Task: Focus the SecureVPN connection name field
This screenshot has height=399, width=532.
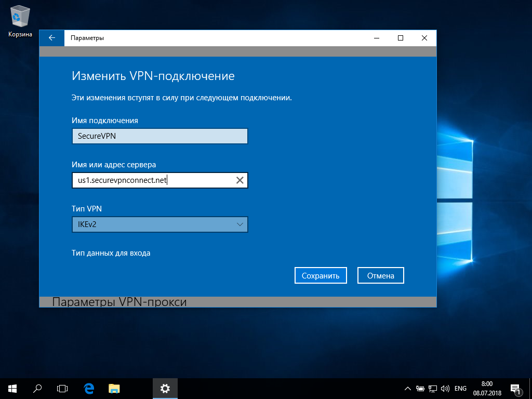Action: tap(160, 136)
